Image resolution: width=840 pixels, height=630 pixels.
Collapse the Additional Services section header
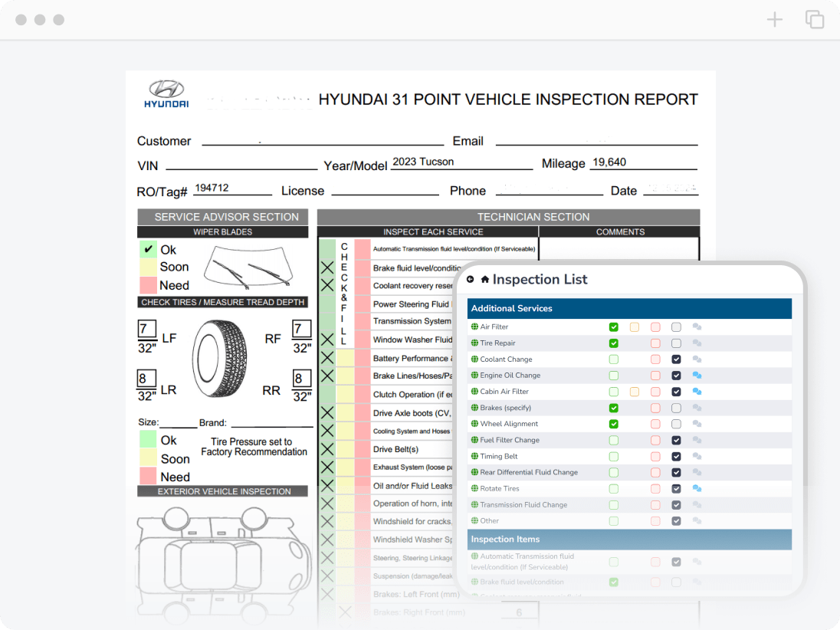[629, 309]
